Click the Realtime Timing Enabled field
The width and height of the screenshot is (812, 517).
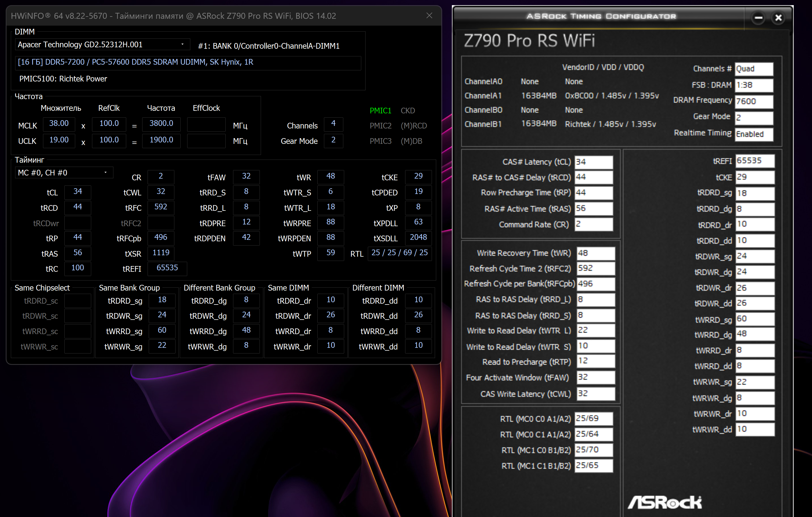coord(754,134)
